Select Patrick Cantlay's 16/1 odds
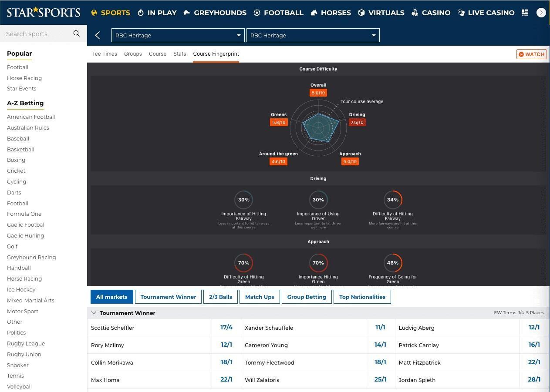 (534, 345)
